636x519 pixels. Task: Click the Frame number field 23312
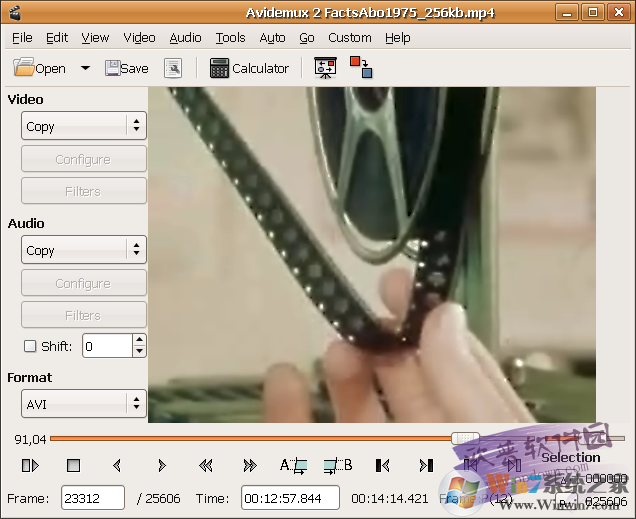[93, 498]
